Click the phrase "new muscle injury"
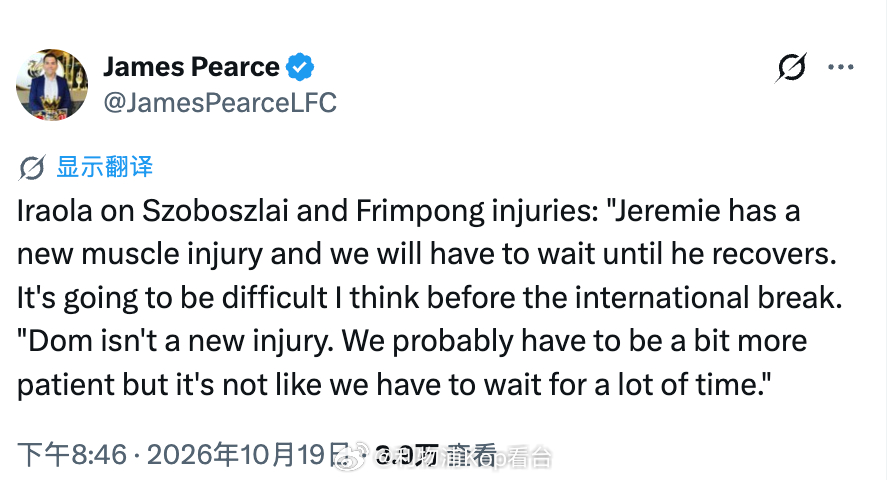This screenshot has width=890, height=480. (x=140, y=254)
